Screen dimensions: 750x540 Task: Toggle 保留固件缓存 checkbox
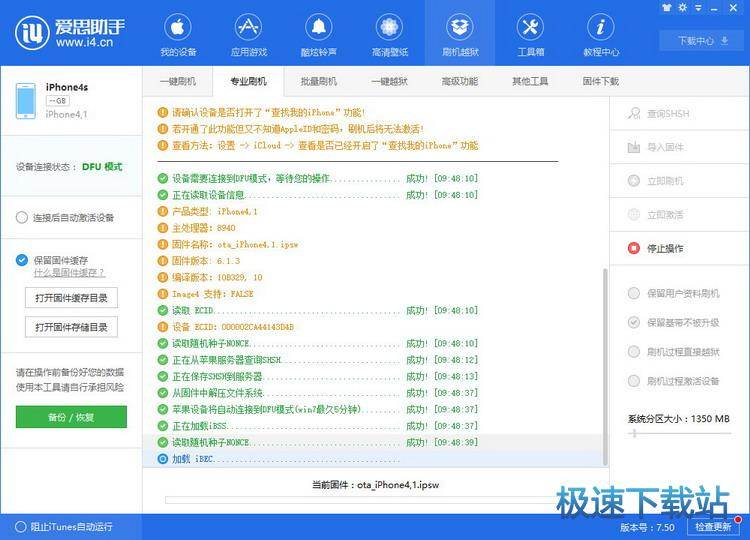point(22,260)
